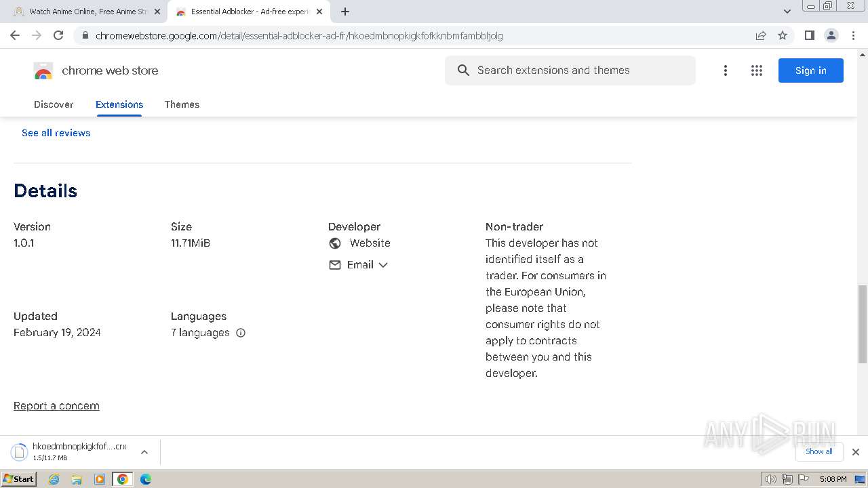
Task: Click the share page icon in address bar
Action: (761, 35)
